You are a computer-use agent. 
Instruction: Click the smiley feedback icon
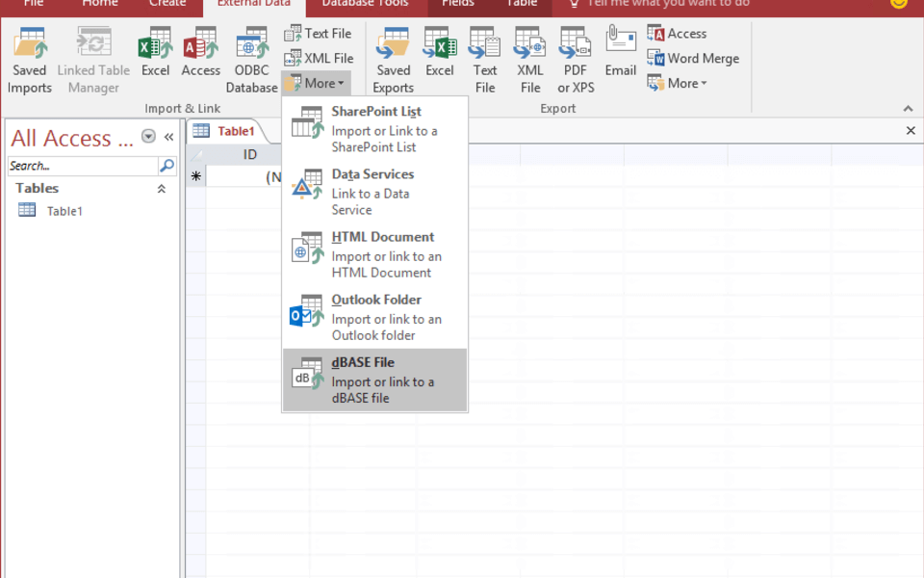coord(898,4)
